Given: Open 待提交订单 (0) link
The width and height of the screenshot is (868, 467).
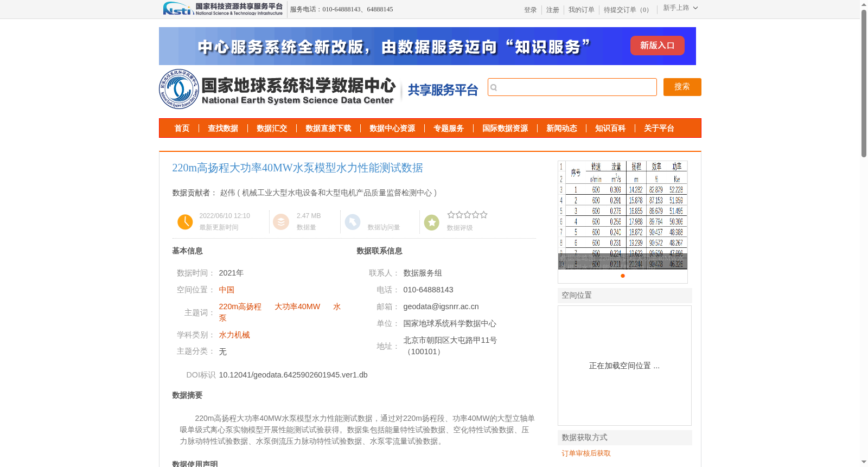Looking at the screenshot, I should [628, 10].
